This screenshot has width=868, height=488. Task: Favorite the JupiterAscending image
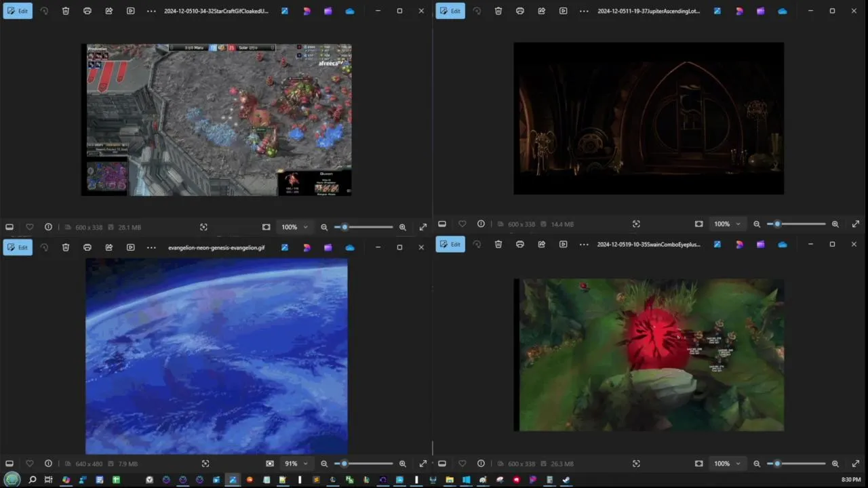click(x=462, y=224)
